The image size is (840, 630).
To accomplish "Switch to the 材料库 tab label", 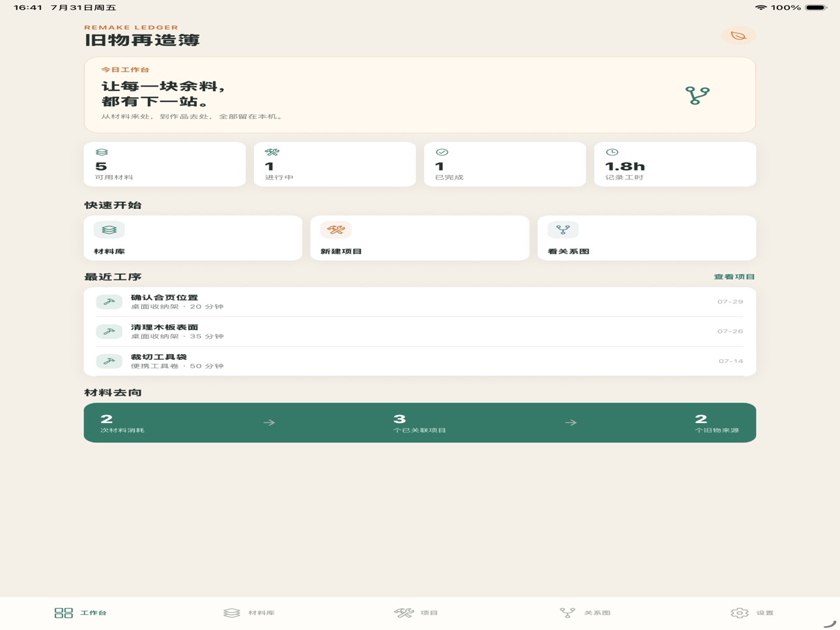I will tap(262, 613).
